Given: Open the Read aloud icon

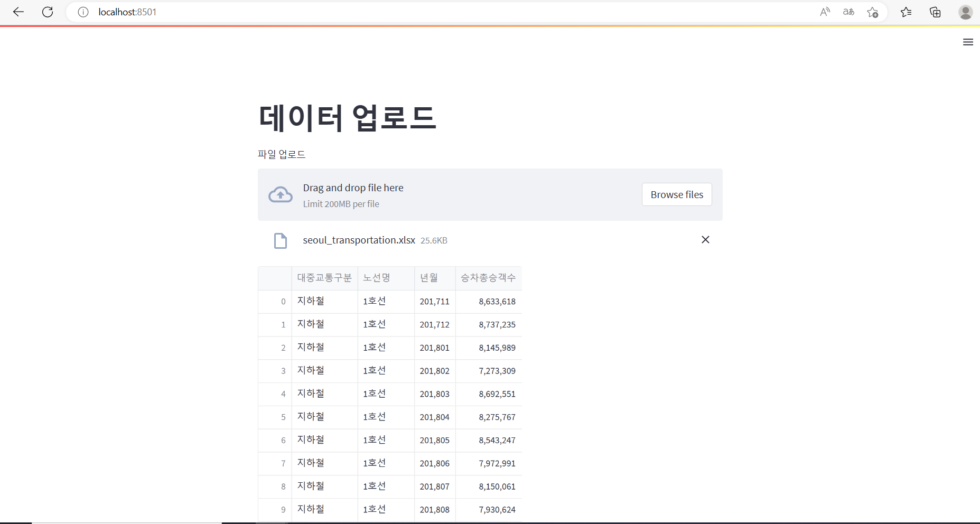Looking at the screenshot, I should [x=825, y=12].
